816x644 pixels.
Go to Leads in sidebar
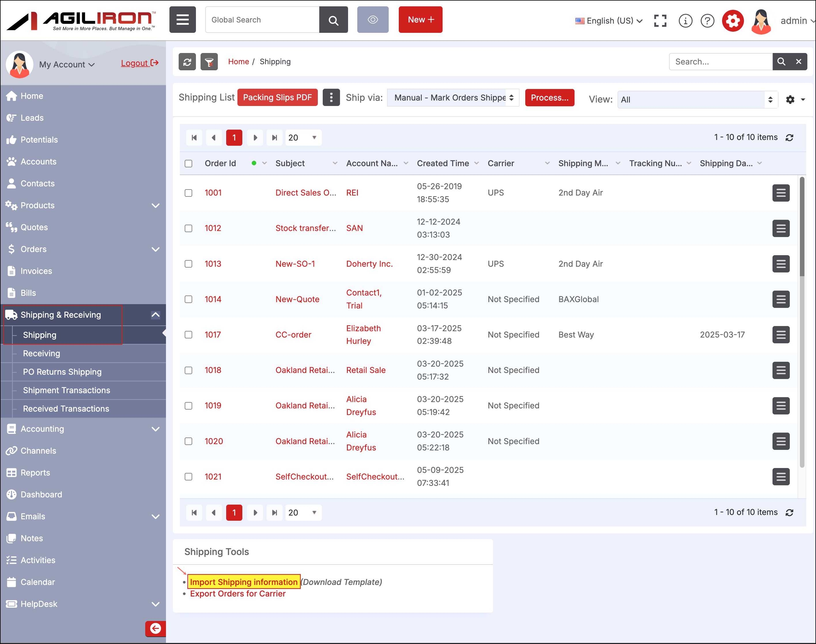32,118
